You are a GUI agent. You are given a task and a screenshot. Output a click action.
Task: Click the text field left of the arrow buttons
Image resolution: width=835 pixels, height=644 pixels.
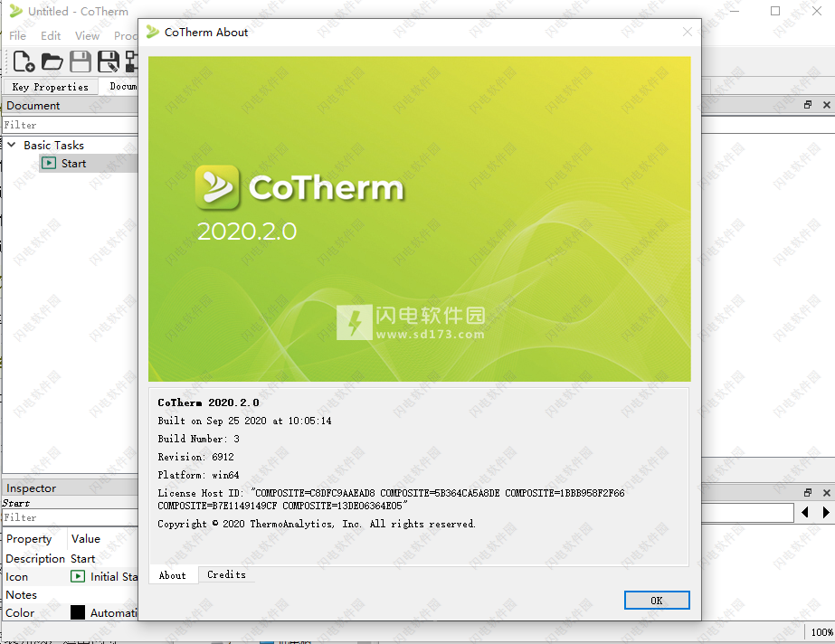pyautogui.click(x=747, y=513)
